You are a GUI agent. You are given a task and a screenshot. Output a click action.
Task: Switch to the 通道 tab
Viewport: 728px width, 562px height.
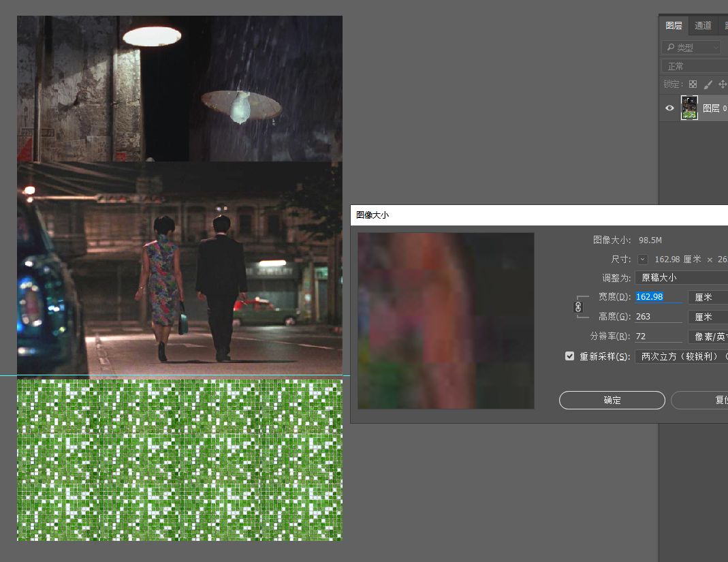coord(703,26)
